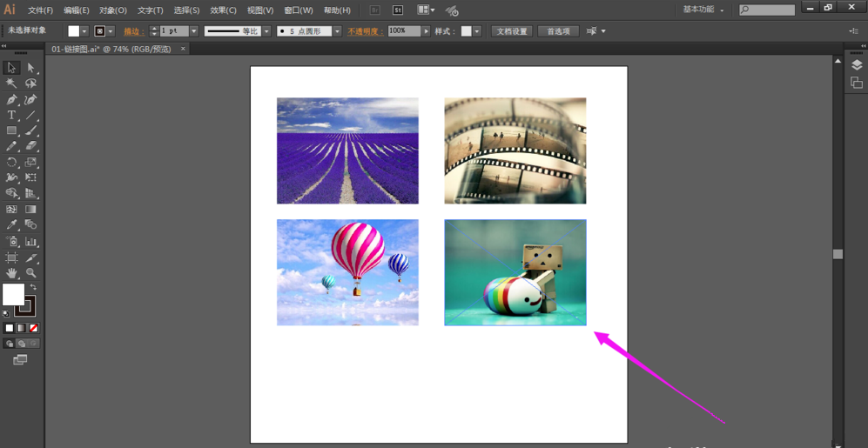Select the Type tool
Image resolution: width=868 pixels, height=448 pixels.
coord(12,115)
